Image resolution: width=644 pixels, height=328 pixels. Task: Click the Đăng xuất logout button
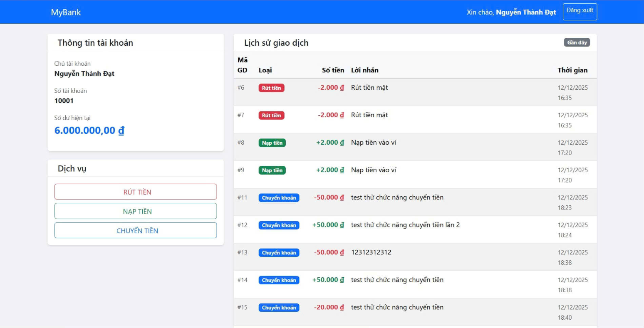click(580, 12)
